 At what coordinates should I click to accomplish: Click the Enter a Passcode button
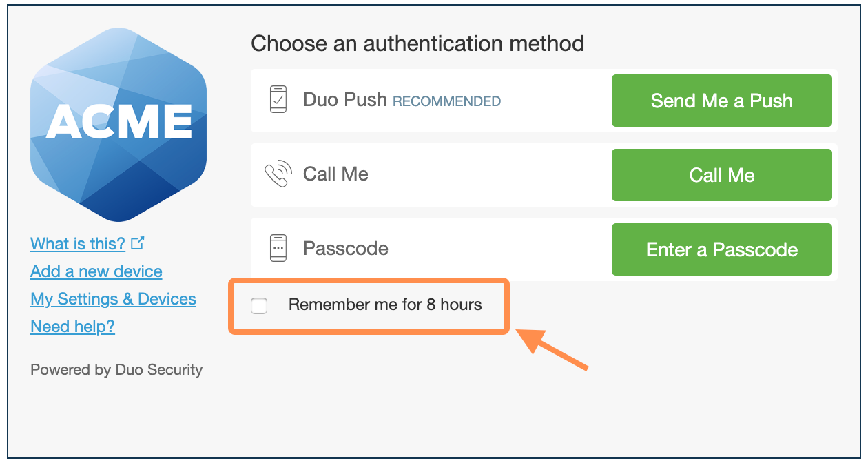coord(721,249)
